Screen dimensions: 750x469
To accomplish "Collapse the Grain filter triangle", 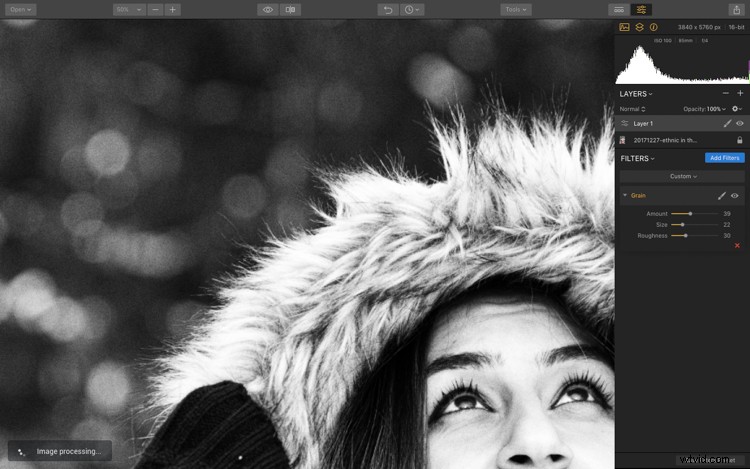I will coord(625,195).
